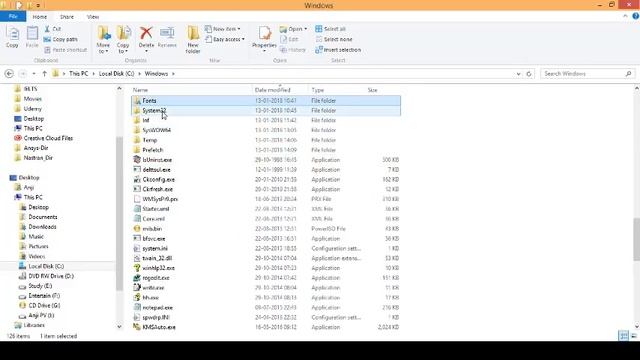Click Paste shortcut in ribbon
640x360 pixels.
point(65,50)
